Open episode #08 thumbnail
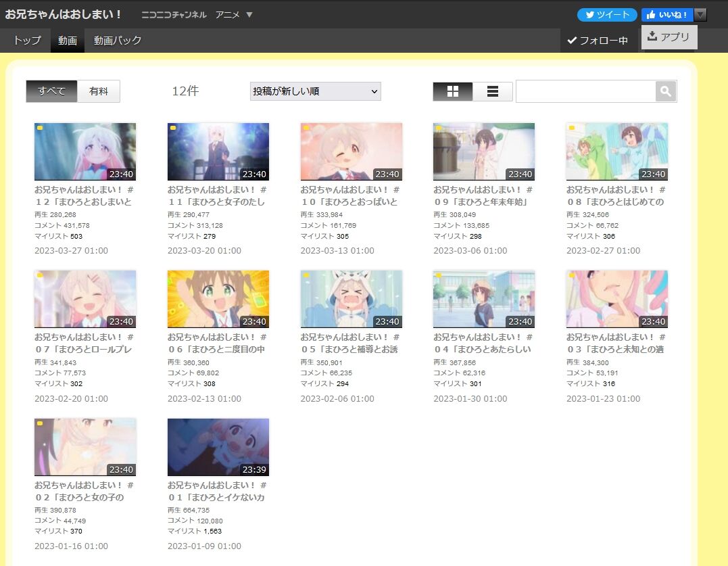Viewport: 728px width, 566px height. [617, 151]
